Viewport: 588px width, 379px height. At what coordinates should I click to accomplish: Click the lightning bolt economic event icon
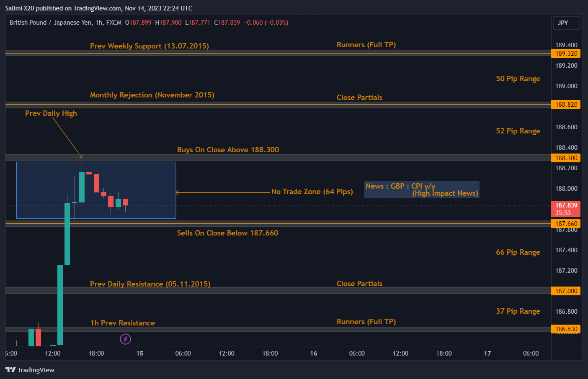point(126,339)
